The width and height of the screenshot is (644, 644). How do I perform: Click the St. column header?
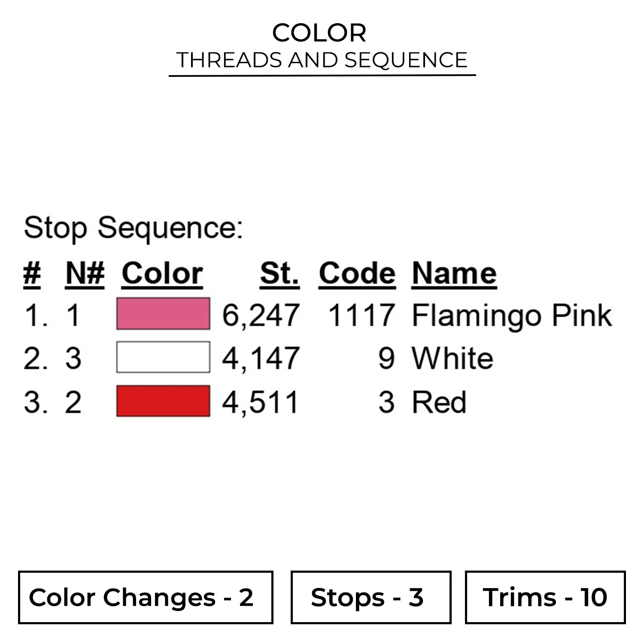(279, 273)
